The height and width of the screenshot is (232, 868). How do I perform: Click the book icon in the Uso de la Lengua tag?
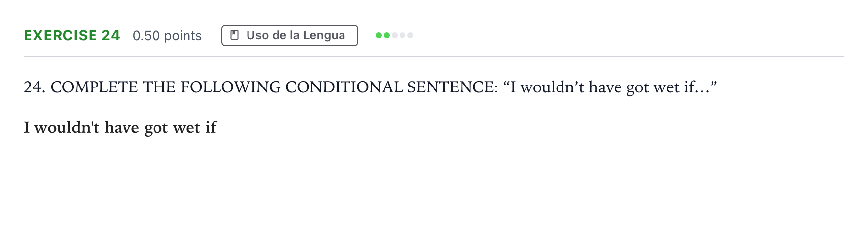click(235, 35)
